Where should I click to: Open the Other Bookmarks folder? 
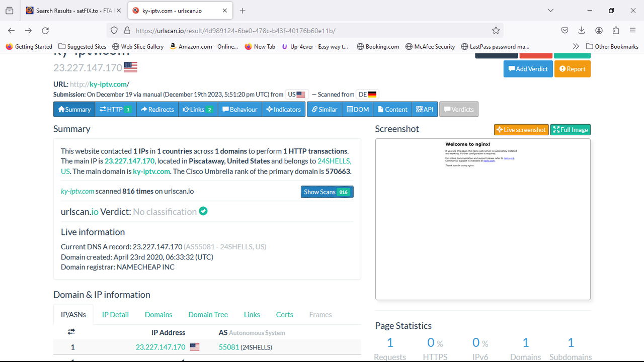point(612,46)
